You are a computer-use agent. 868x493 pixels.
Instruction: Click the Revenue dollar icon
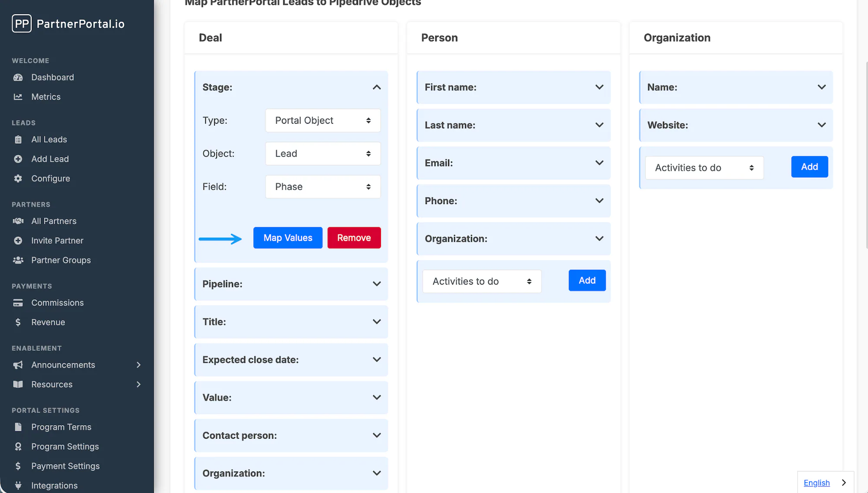[x=18, y=322]
